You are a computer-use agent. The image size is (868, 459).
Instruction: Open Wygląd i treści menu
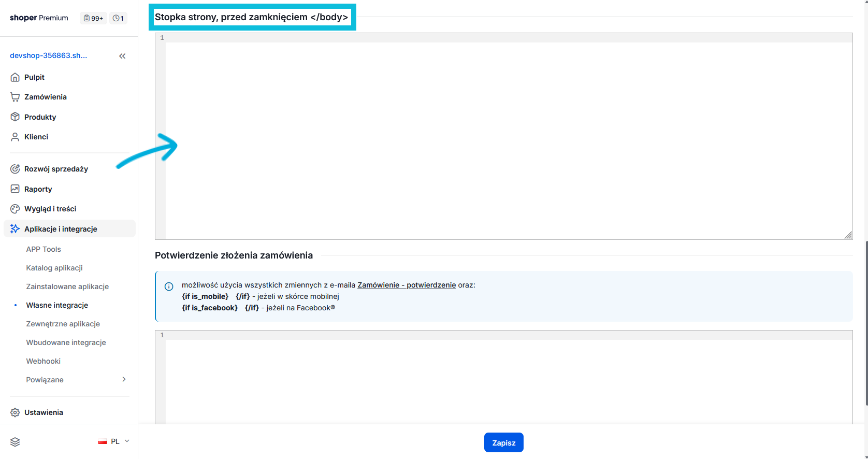tap(50, 209)
